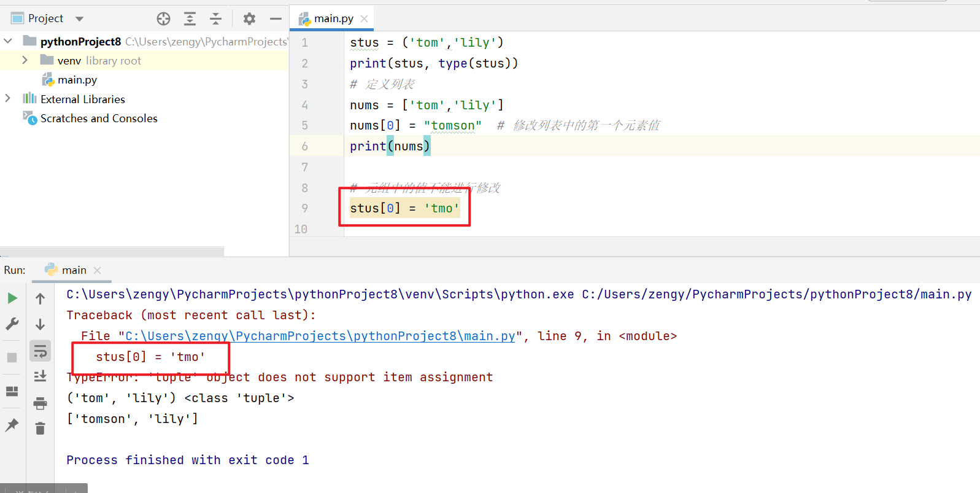Jump up the stack trace with the up arrow
The height and width of the screenshot is (493, 980).
point(41,299)
